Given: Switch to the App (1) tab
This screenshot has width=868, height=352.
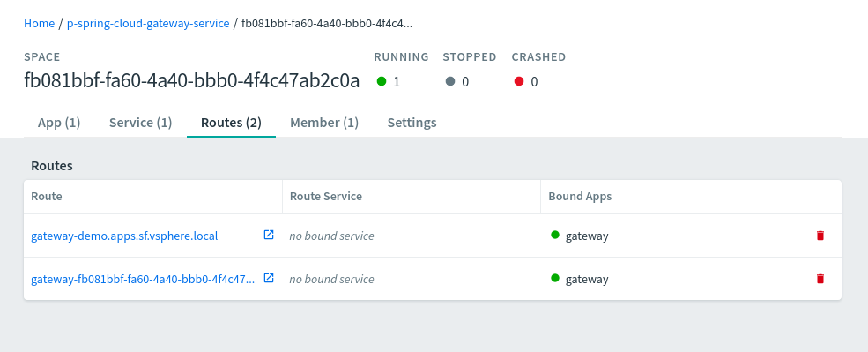Looking at the screenshot, I should click(x=59, y=123).
